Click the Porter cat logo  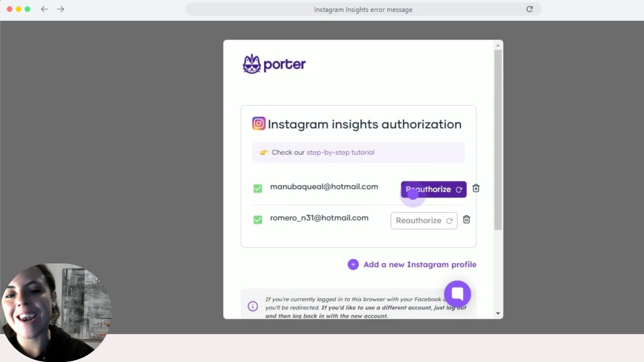click(x=252, y=64)
